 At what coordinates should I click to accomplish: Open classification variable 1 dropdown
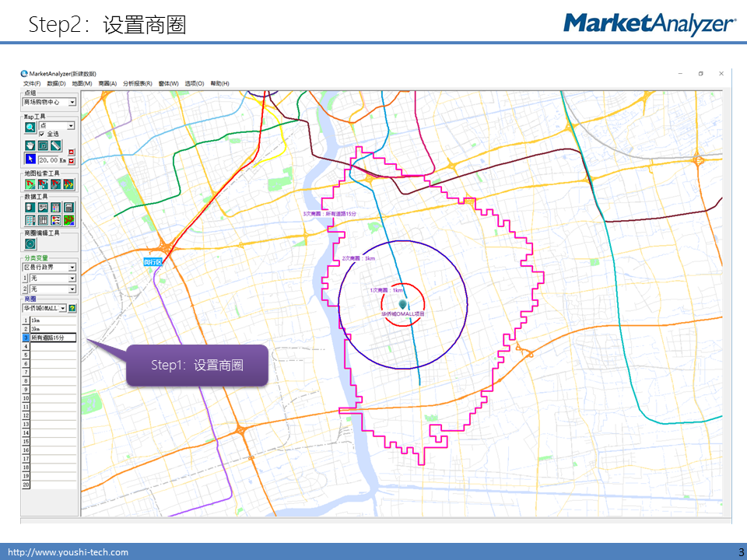(72, 278)
